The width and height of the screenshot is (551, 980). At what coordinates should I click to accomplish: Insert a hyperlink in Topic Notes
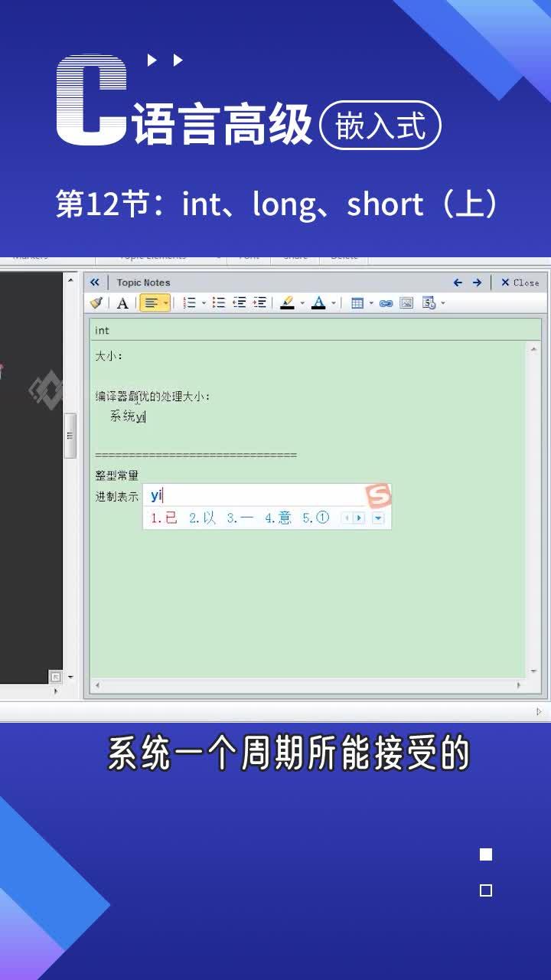point(386,303)
